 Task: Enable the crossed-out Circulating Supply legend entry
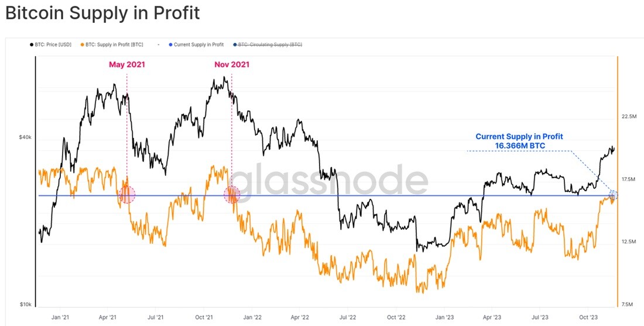pyautogui.click(x=268, y=45)
